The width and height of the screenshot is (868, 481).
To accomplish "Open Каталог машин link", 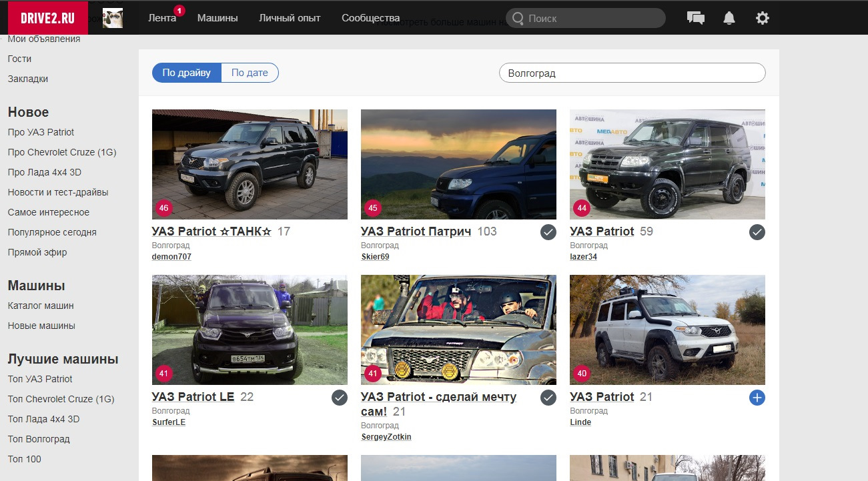I will point(41,306).
